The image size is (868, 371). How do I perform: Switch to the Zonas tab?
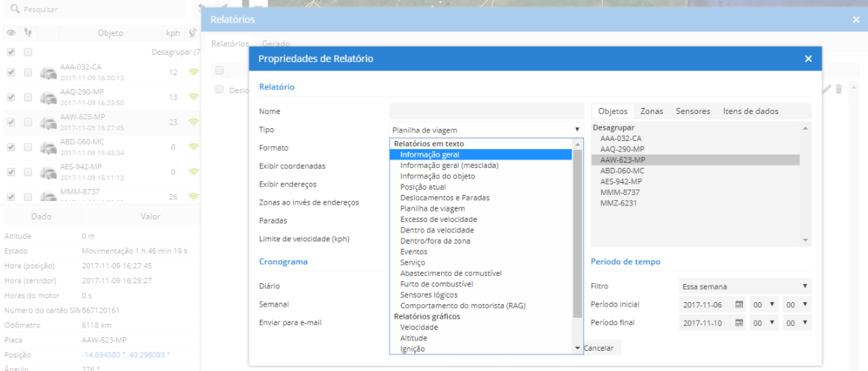(651, 111)
